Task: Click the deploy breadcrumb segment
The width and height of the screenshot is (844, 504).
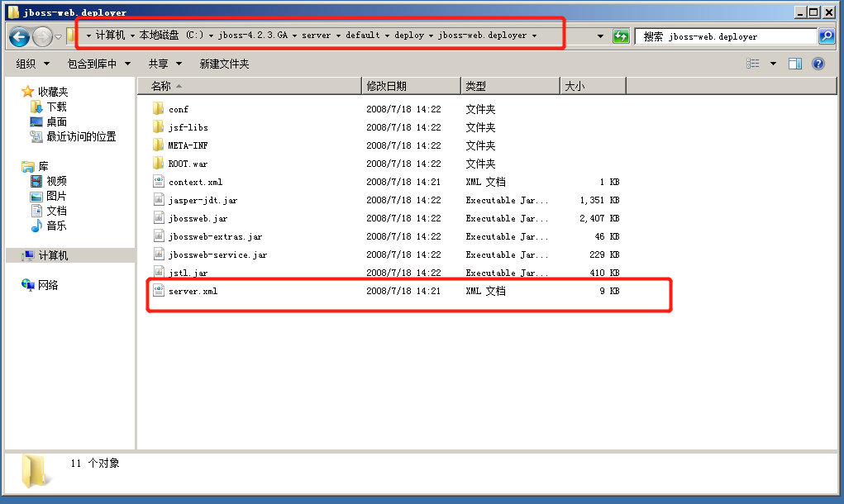Action: tap(409, 35)
